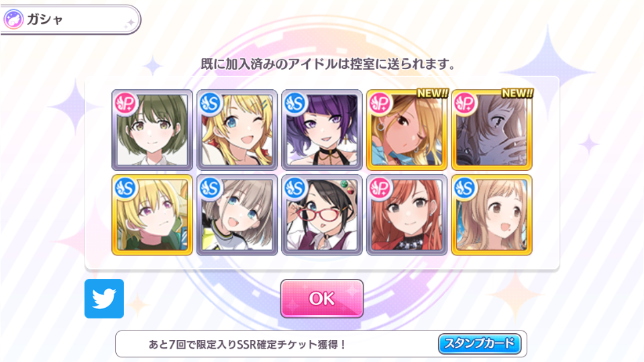This screenshot has height=362, width=644.
Task: Click the pink P badge on red-haired card
Action: click(380, 188)
